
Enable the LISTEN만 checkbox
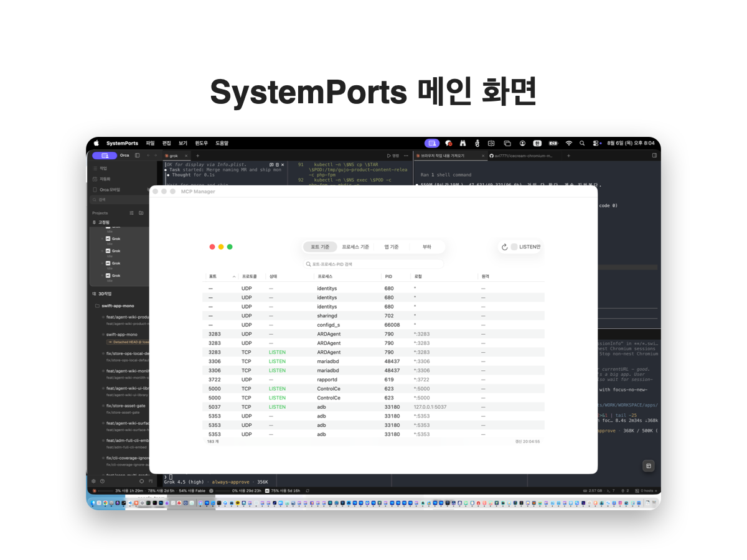(x=514, y=247)
